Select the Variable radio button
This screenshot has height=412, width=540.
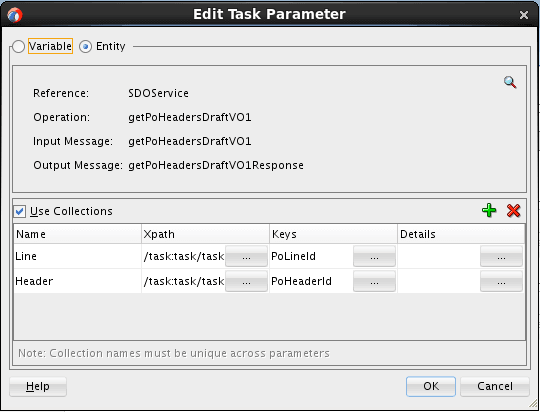click(x=18, y=46)
